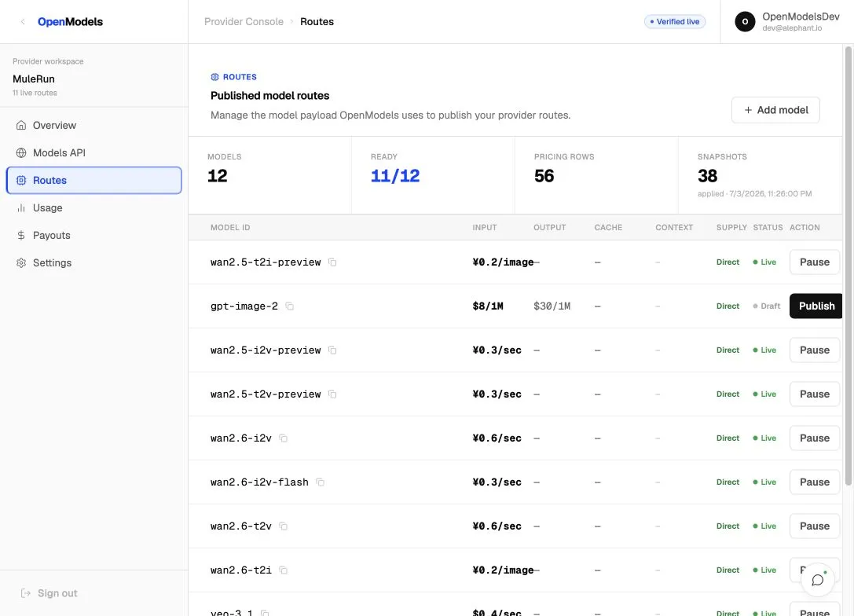This screenshot has width=854, height=616.
Task: Open Models API page
Action: [x=93, y=153]
